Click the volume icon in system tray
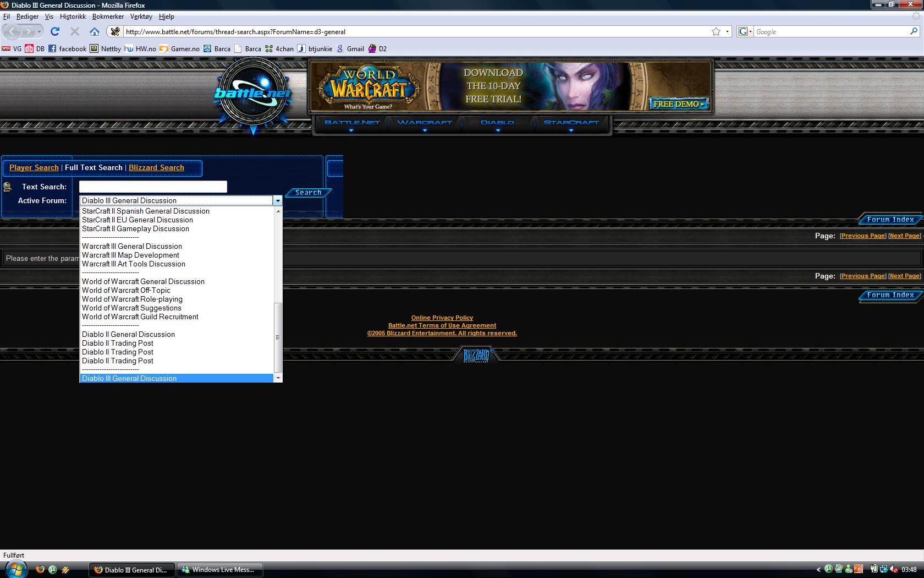This screenshot has height=578, width=924. tap(894, 569)
